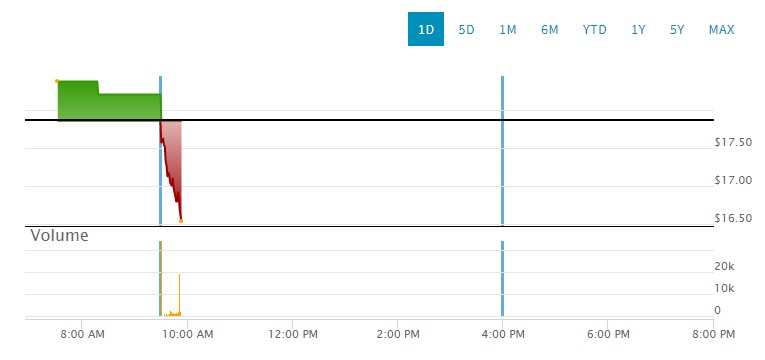Show the 5Y price history

coord(677,30)
